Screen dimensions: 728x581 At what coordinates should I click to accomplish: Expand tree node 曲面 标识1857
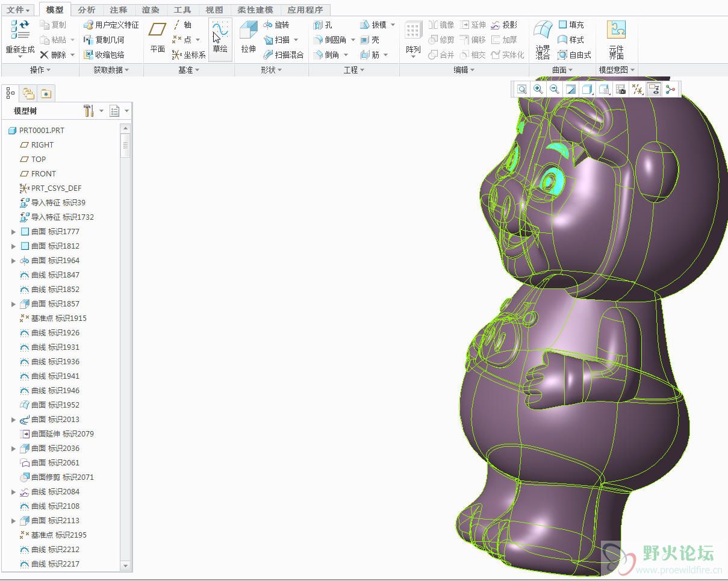tap(14, 304)
